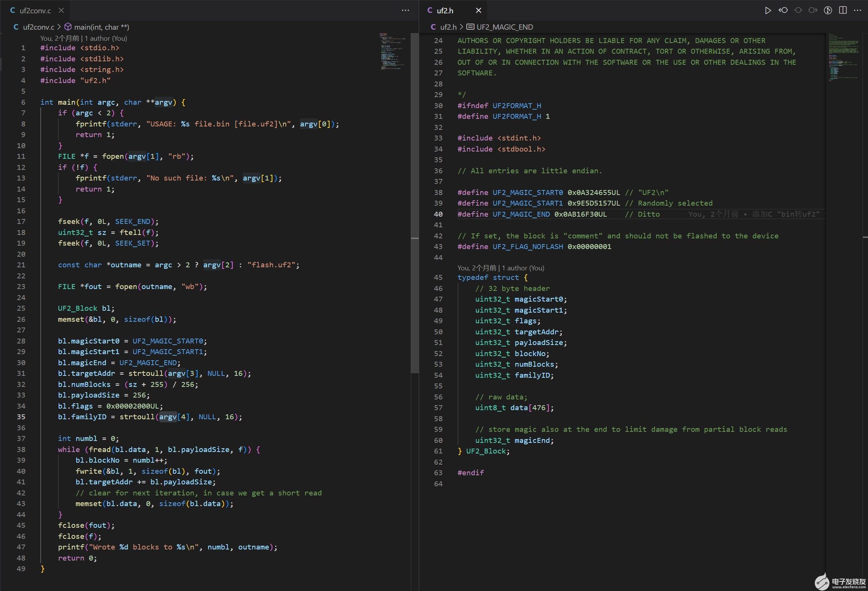Switch to the uf2conv.c tab
Viewport: 868px width, 591px height.
tap(35, 10)
